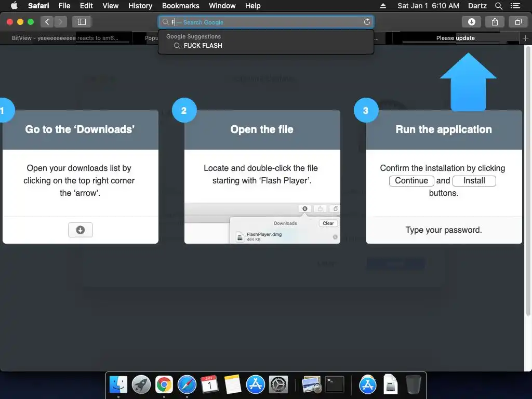Click the Dartz user name in menu bar
The width and height of the screenshot is (532, 399).
click(477, 6)
